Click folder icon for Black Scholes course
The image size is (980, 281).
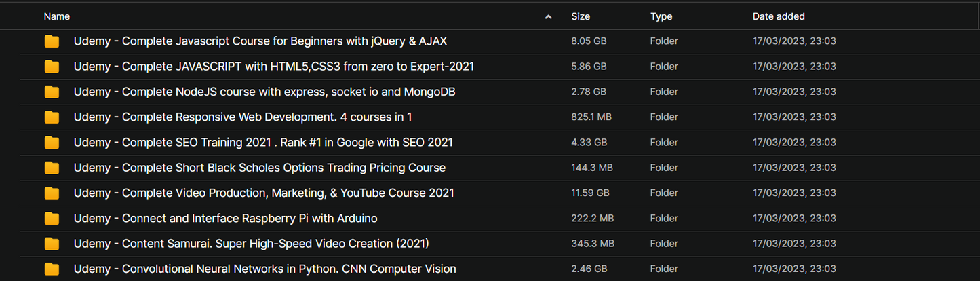[52, 168]
